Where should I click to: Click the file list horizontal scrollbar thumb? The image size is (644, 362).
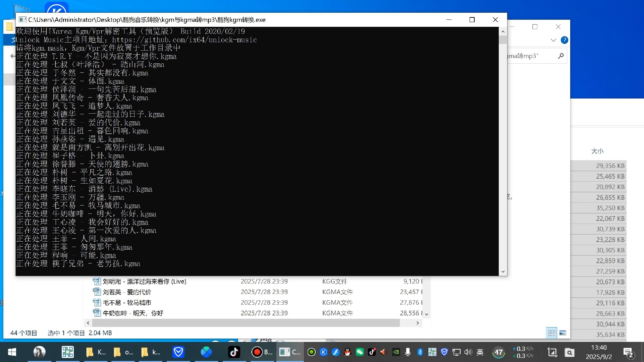(246, 323)
